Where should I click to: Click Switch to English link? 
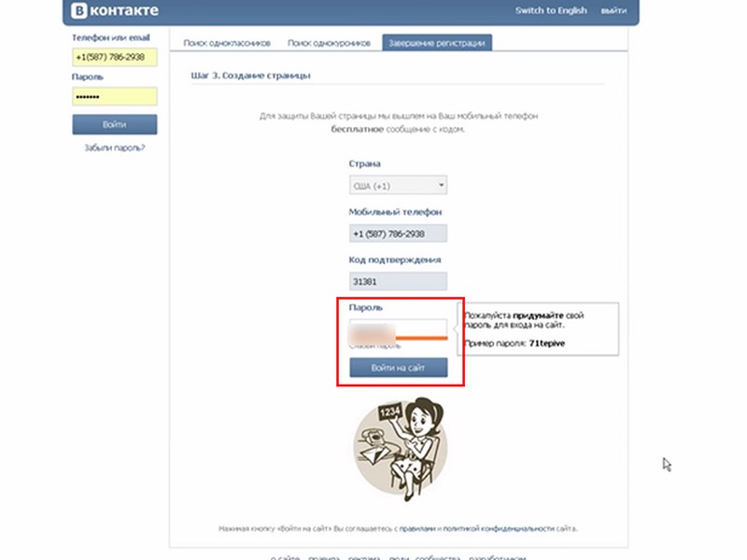point(551,10)
